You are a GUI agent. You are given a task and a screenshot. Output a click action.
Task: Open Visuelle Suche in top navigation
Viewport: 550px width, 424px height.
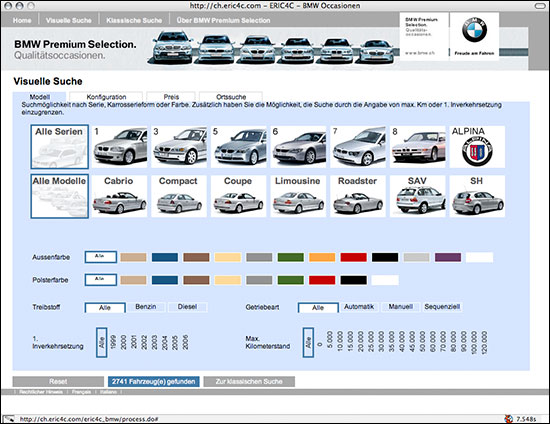[68, 20]
